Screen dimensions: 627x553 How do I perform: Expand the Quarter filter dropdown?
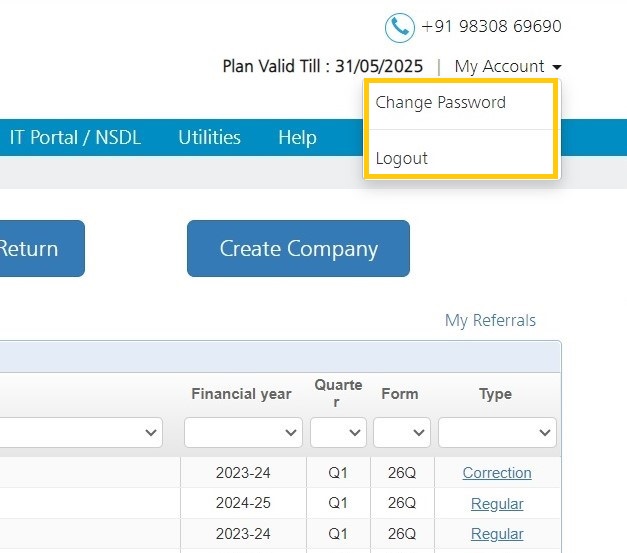tap(338, 432)
